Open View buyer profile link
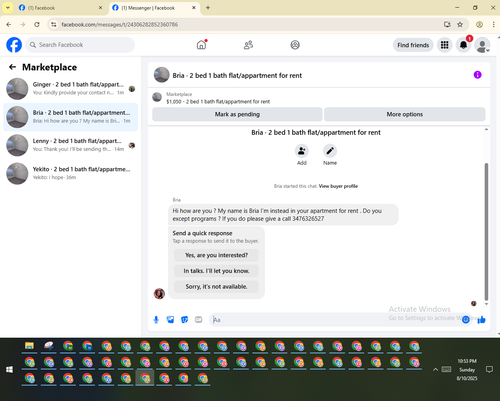 (x=338, y=186)
